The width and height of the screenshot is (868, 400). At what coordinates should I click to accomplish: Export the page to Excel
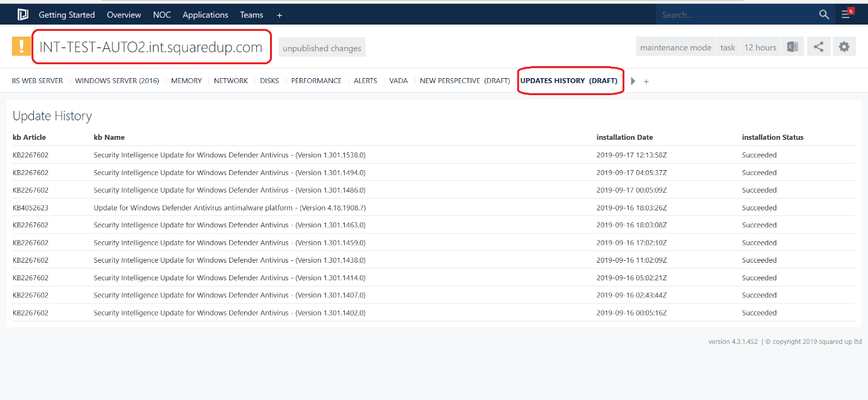point(792,47)
